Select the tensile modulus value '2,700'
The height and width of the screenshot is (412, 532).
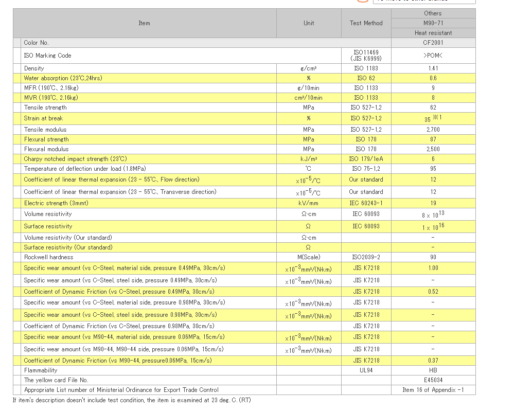[x=433, y=130]
